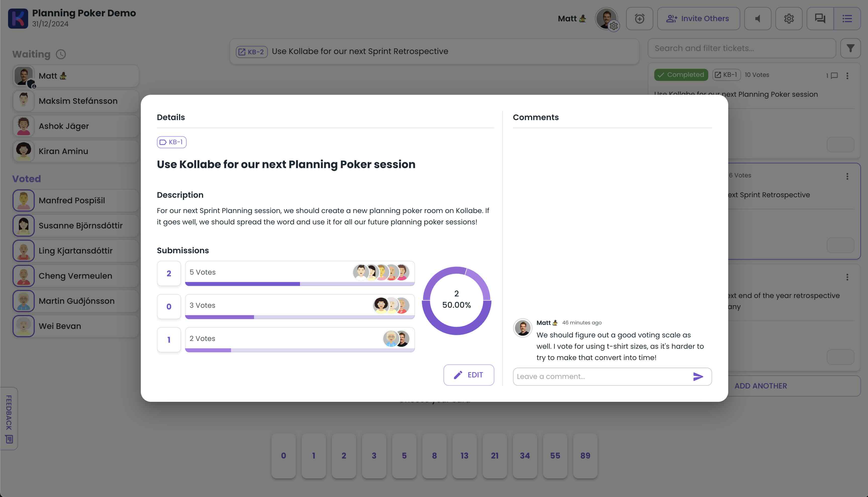
Task: Select Ashok Jäger participant row
Action: (x=76, y=126)
